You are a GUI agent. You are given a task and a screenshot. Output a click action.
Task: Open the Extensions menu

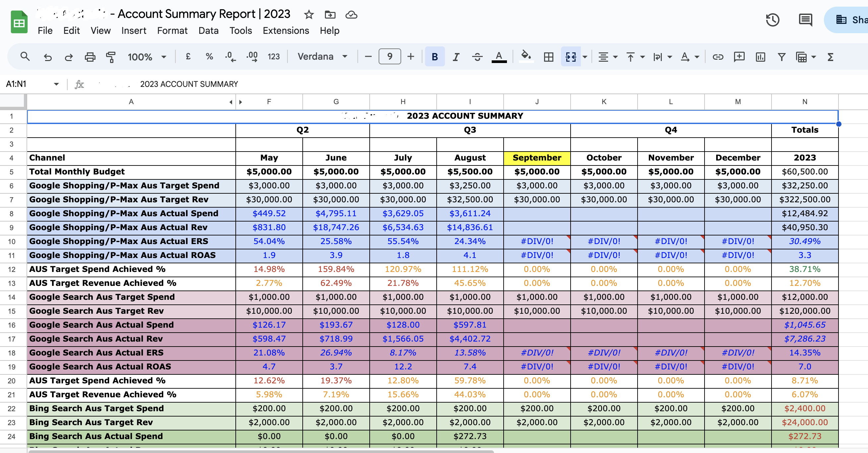point(285,31)
